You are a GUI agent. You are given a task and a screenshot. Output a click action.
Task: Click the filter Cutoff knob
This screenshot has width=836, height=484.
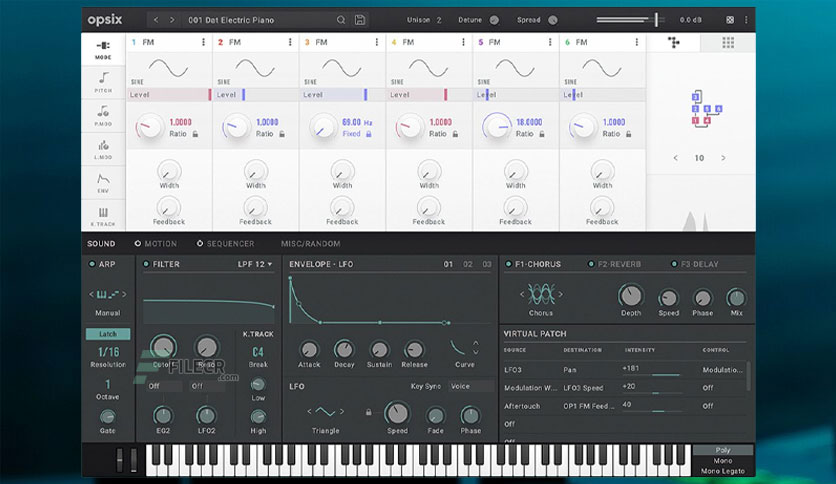click(163, 348)
